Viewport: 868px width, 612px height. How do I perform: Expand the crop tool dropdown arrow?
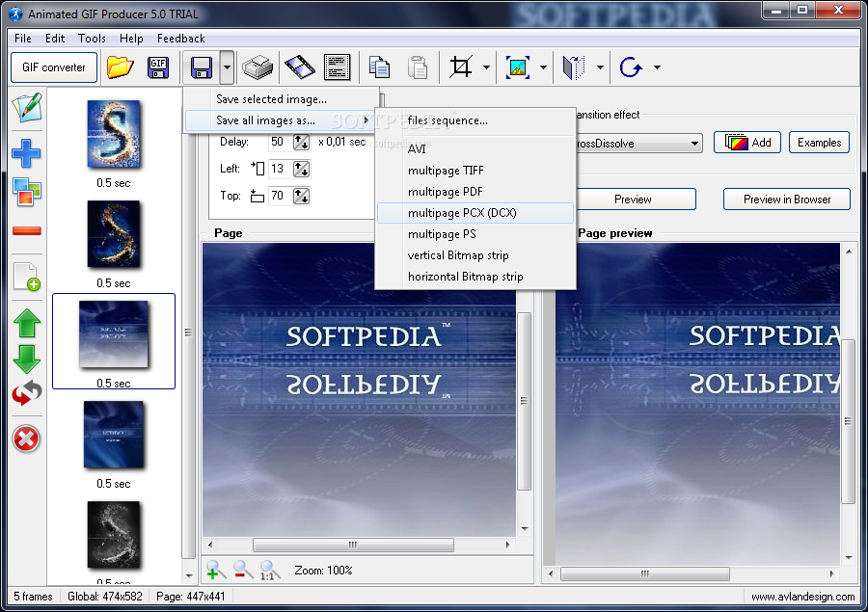tap(486, 67)
